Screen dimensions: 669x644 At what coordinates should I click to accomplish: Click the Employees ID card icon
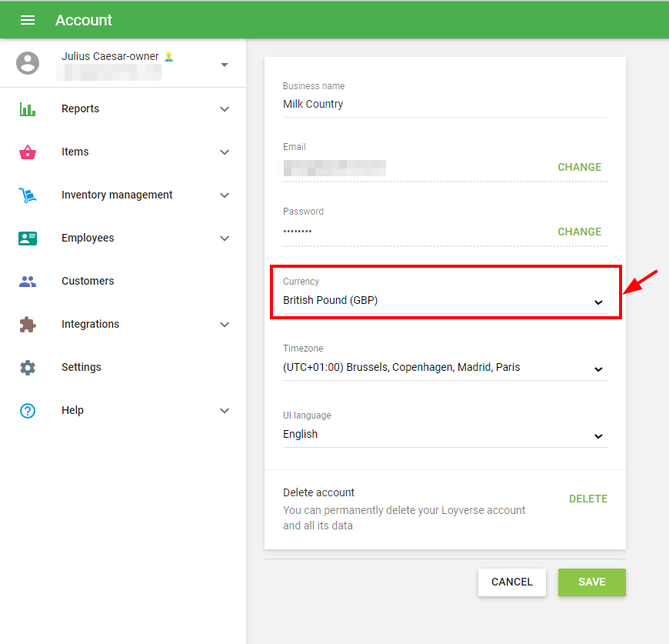click(28, 239)
